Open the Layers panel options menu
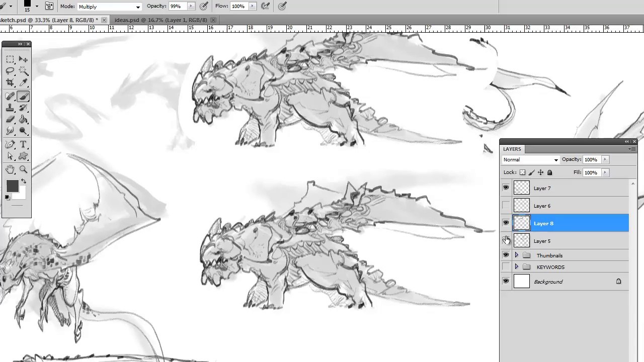 point(632,149)
